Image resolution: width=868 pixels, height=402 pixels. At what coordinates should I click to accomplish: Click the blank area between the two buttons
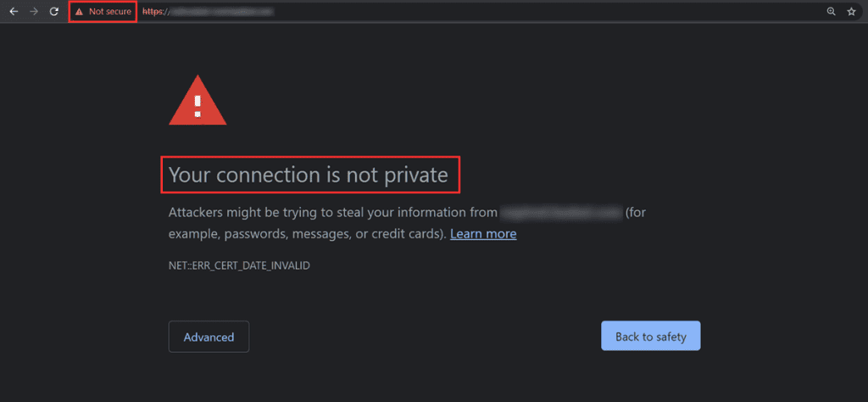point(426,337)
